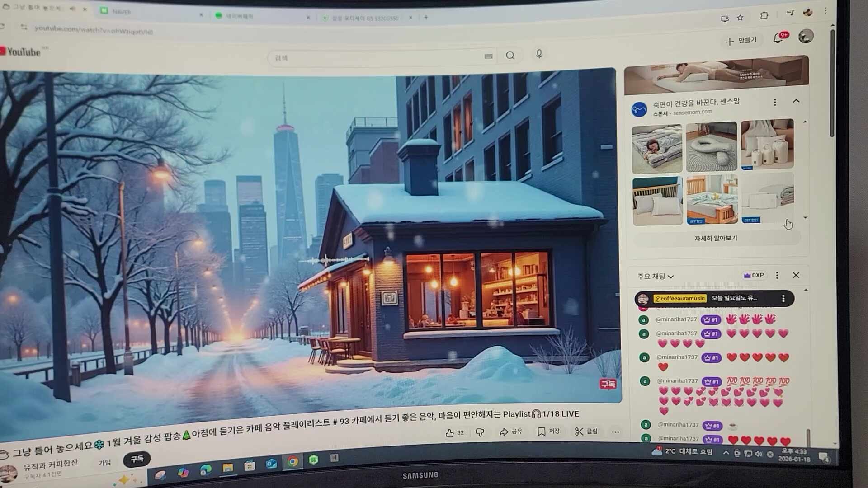Open the ad options three-dot menu
The image size is (868, 488).
[775, 103]
